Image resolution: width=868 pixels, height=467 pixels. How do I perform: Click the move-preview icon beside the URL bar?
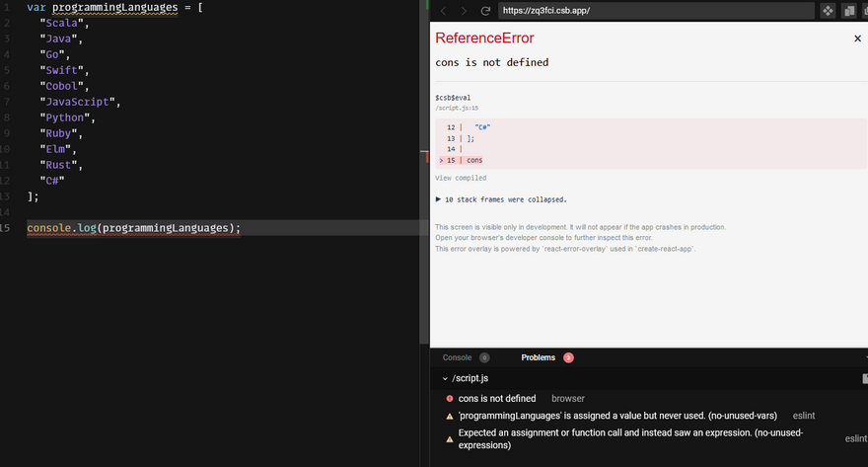(x=828, y=11)
